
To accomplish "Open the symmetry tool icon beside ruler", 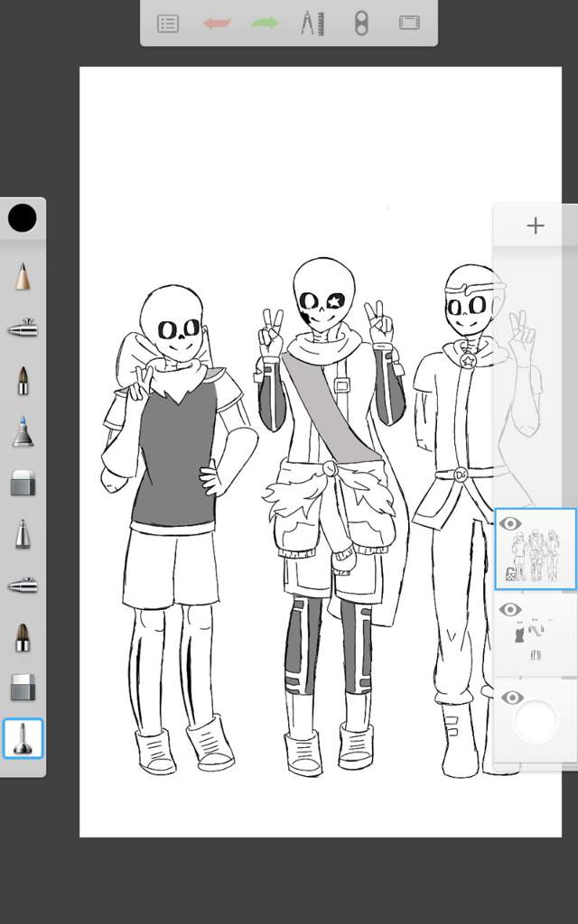I will tap(361, 23).
